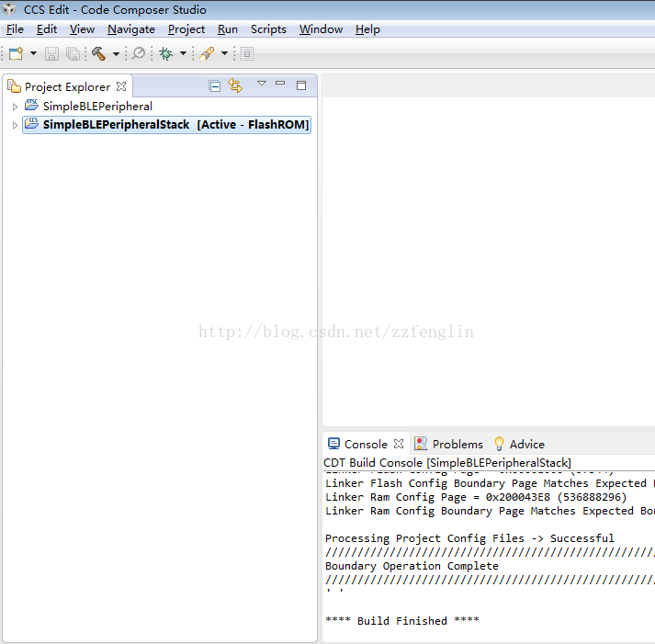Click the 'Build Finished' console line

tap(402, 621)
